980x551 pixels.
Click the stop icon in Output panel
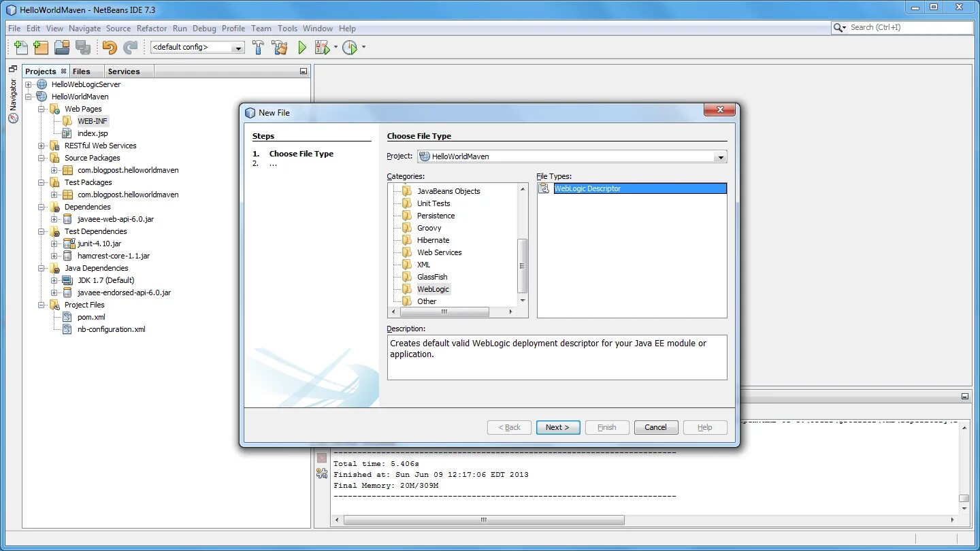coord(322,458)
